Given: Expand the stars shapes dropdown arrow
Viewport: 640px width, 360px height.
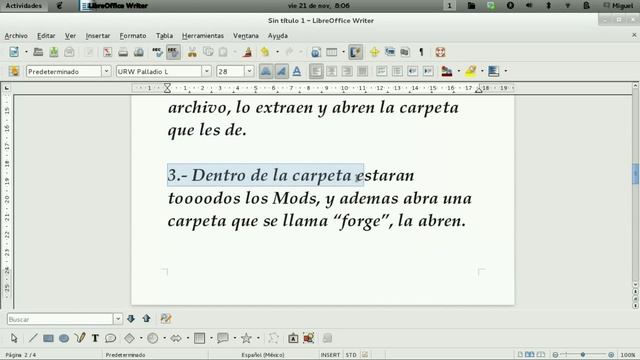Looking at the screenshot, I should [x=258, y=338].
